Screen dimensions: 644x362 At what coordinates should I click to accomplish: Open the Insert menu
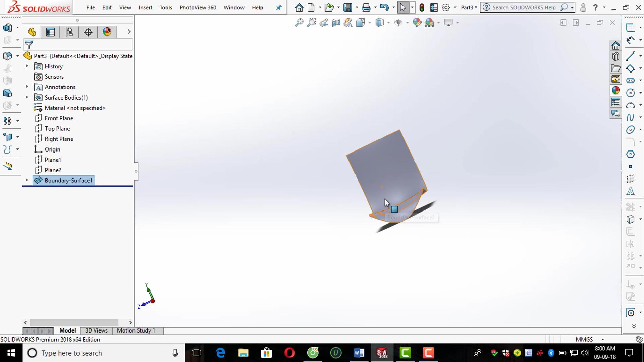[145, 7]
